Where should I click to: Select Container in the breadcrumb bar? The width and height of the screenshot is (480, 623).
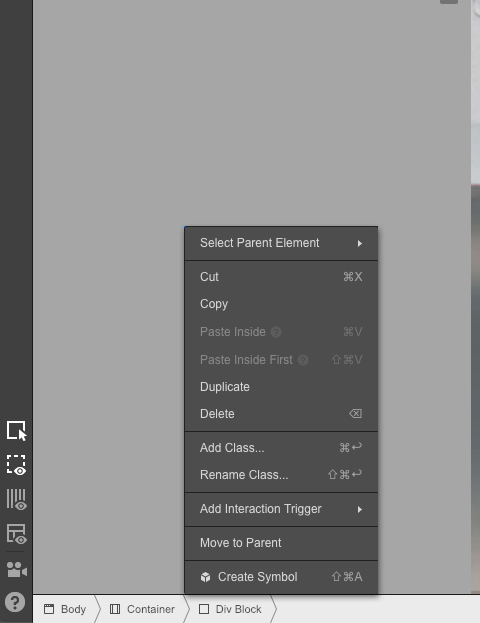pyautogui.click(x=142, y=609)
